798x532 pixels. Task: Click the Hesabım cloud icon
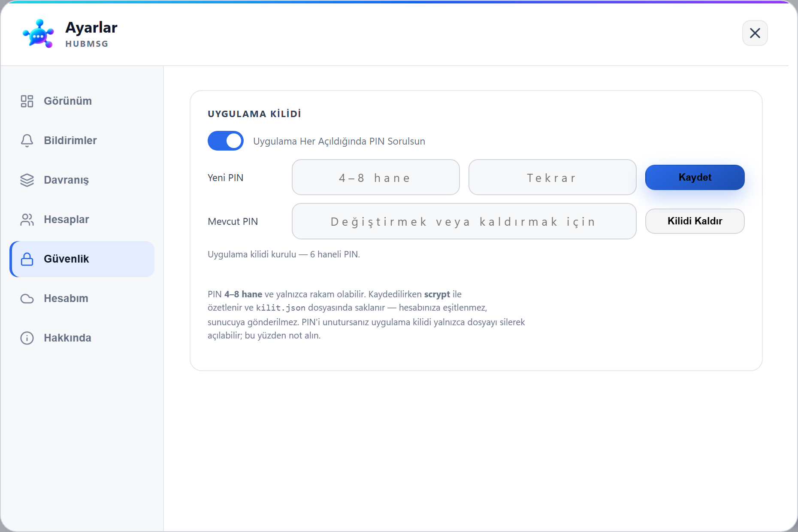27,299
